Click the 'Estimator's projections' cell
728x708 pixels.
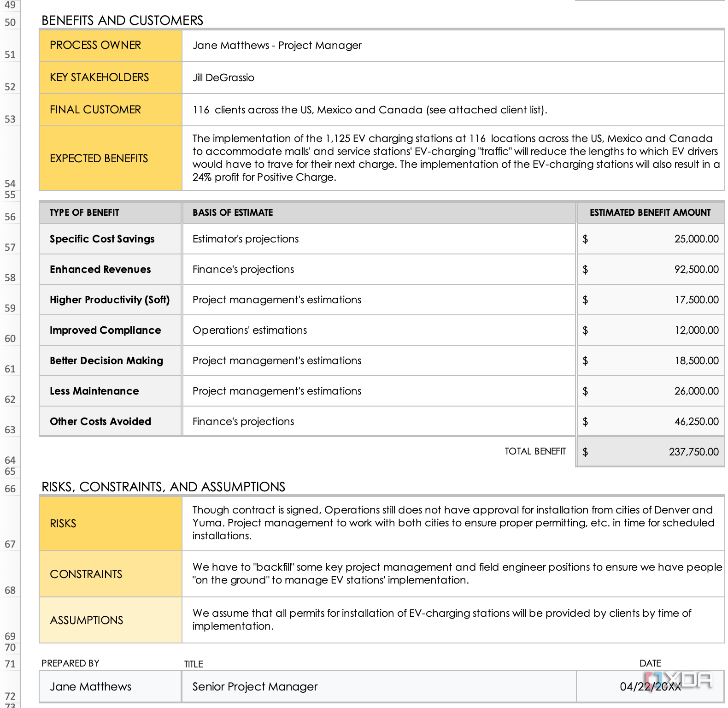(379, 239)
